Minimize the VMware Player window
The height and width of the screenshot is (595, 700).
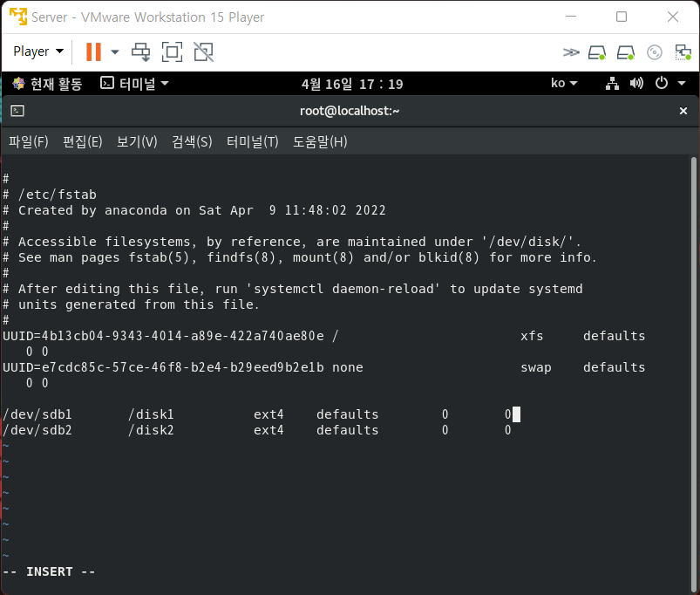[570, 17]
